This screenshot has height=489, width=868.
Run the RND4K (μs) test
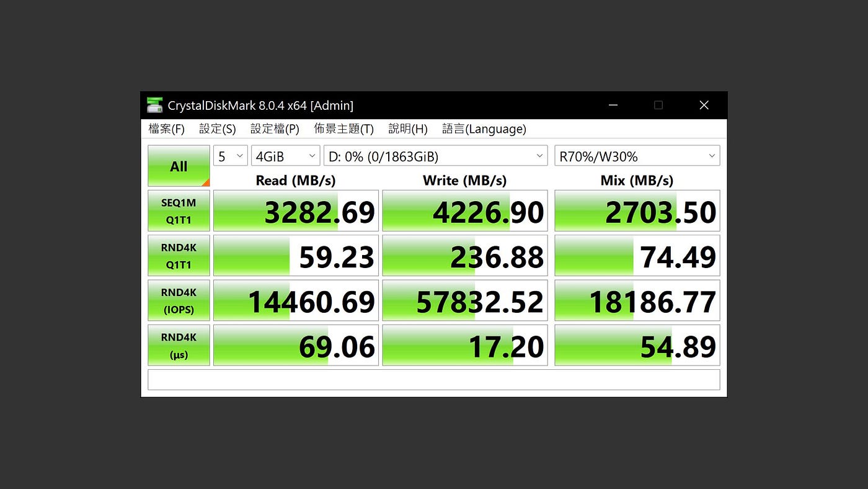click(179, 346)
